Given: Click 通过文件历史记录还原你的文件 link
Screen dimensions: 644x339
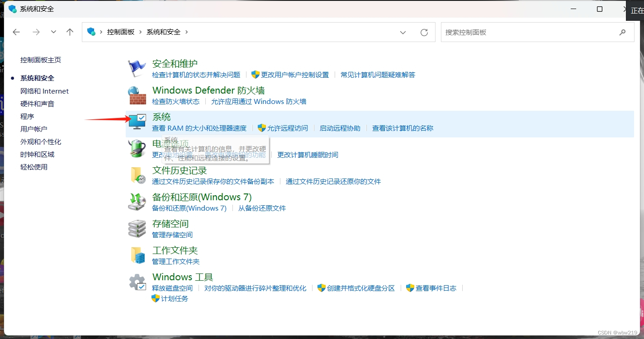Looking at the screenshot, I should pyautogui.click(x=333, y=181).
